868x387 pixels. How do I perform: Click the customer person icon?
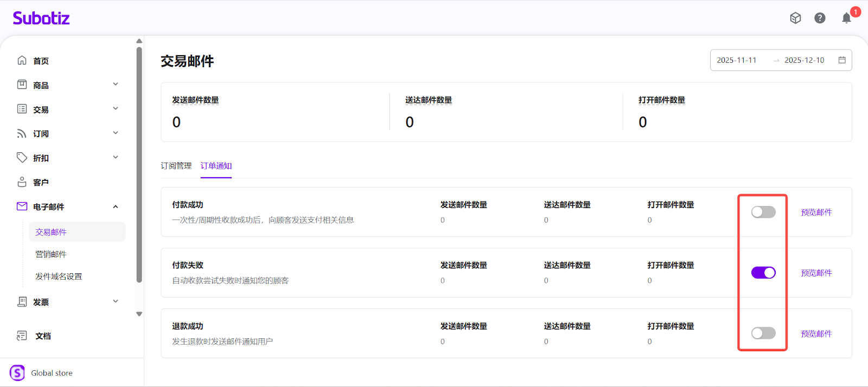click(x=22, y=182)
